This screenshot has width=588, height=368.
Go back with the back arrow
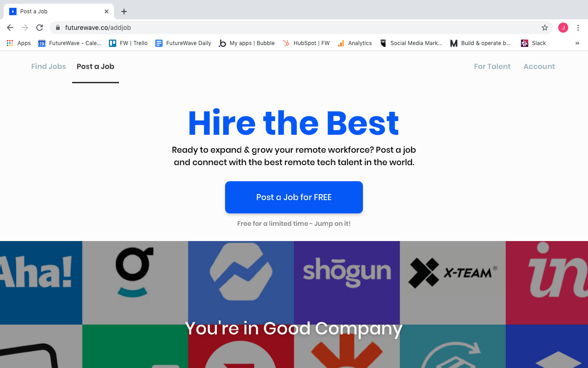(x=10, y=28)
